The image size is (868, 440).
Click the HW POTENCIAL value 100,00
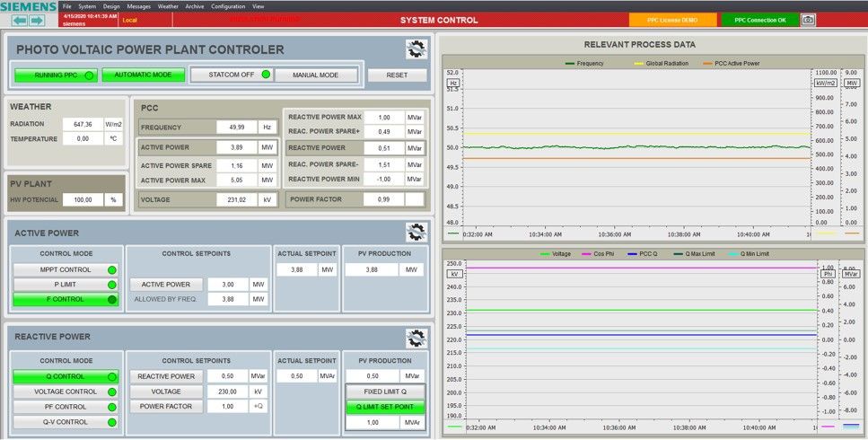click(x=83, y=200)
